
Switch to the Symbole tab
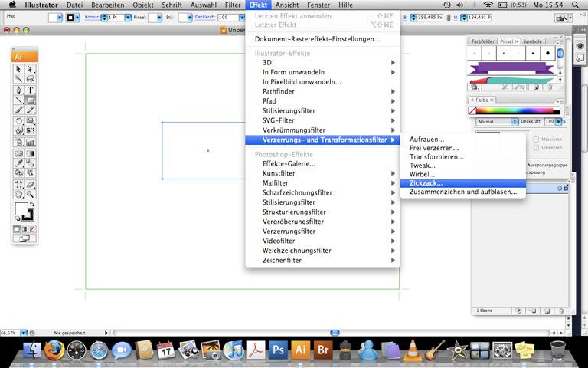click(x=533, y=41)
